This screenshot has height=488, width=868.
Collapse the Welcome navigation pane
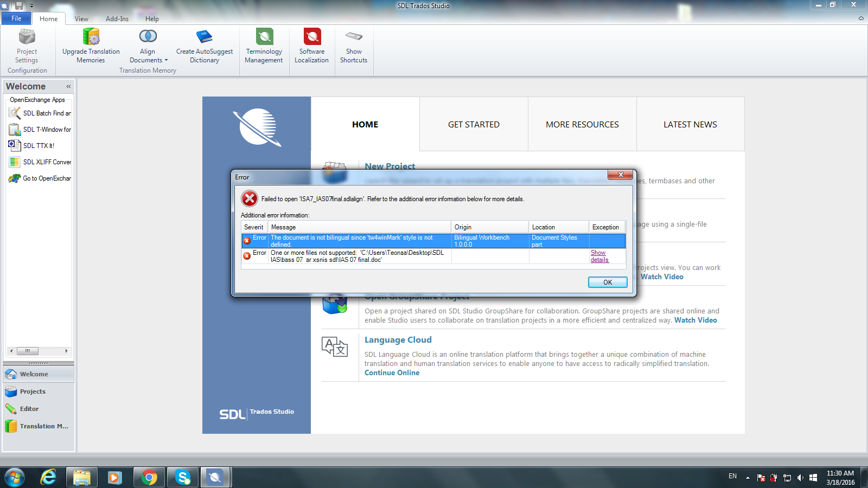pos(68,86)
